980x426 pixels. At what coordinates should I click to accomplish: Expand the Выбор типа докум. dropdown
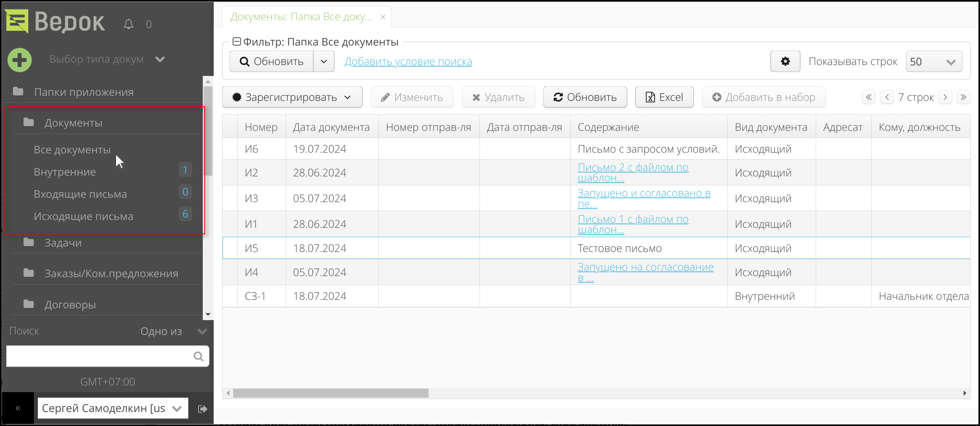(x=160, y=60)
